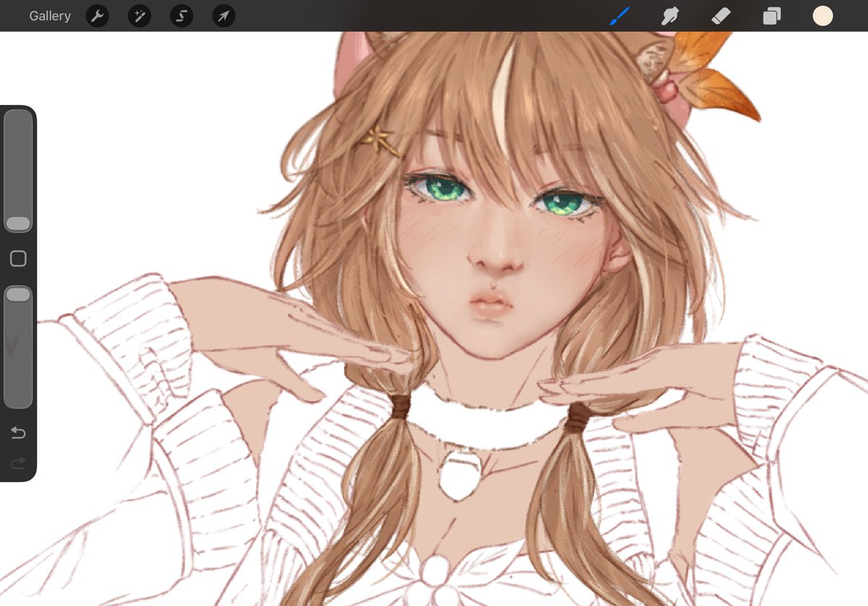Open the active color picker swatch

point(822,16)
